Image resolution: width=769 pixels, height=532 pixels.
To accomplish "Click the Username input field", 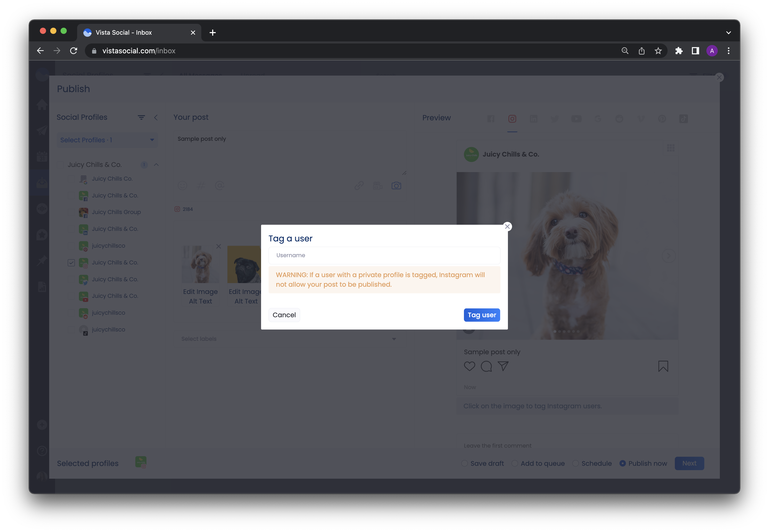I will click(384, 255).
